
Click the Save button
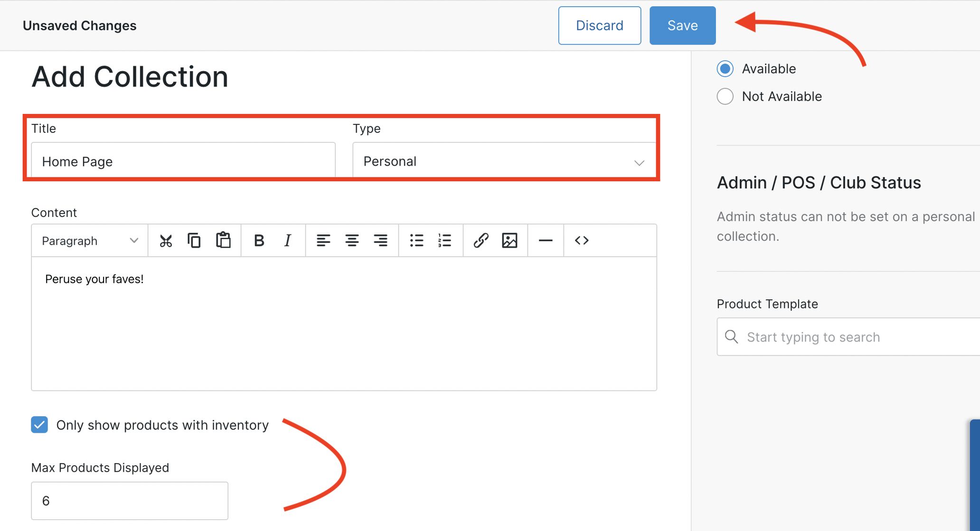[682, 25]
